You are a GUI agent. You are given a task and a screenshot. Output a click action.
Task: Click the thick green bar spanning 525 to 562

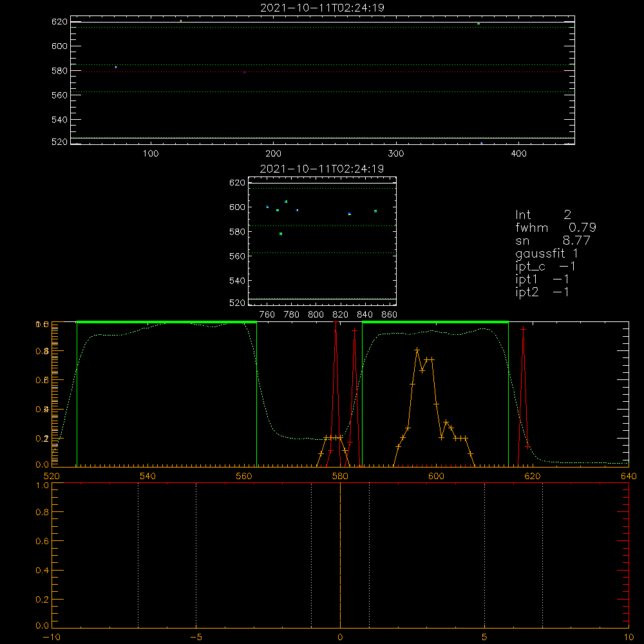click(x=167, y=323)
